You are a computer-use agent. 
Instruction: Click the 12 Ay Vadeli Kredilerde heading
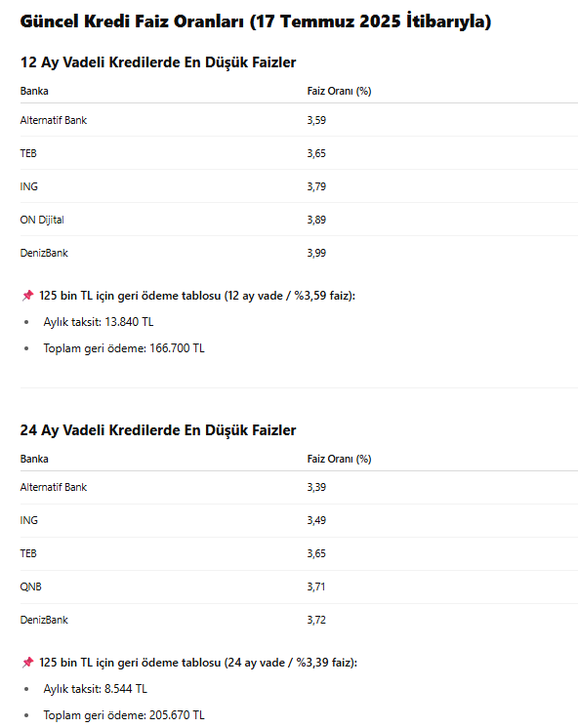click(x=158, y=62)
